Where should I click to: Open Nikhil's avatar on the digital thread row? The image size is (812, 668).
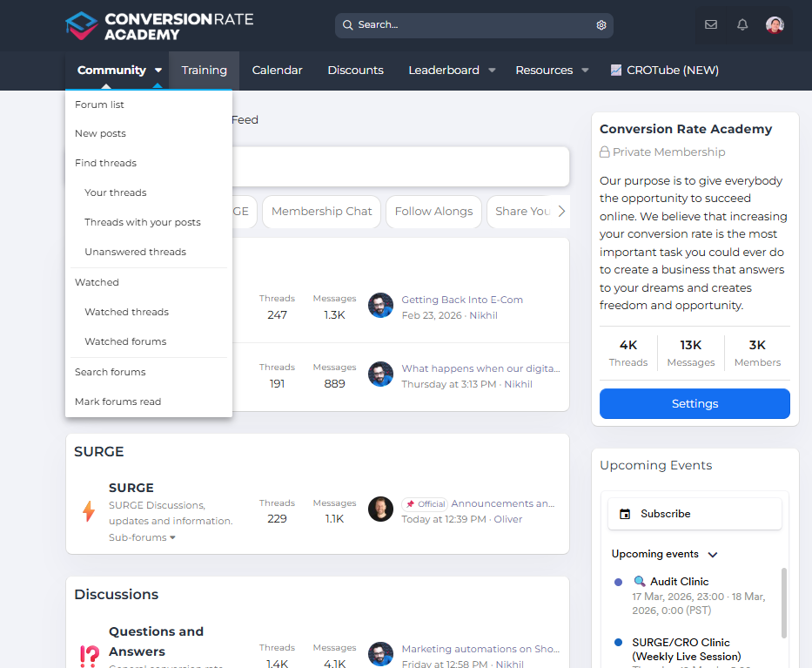pos(380,374)
